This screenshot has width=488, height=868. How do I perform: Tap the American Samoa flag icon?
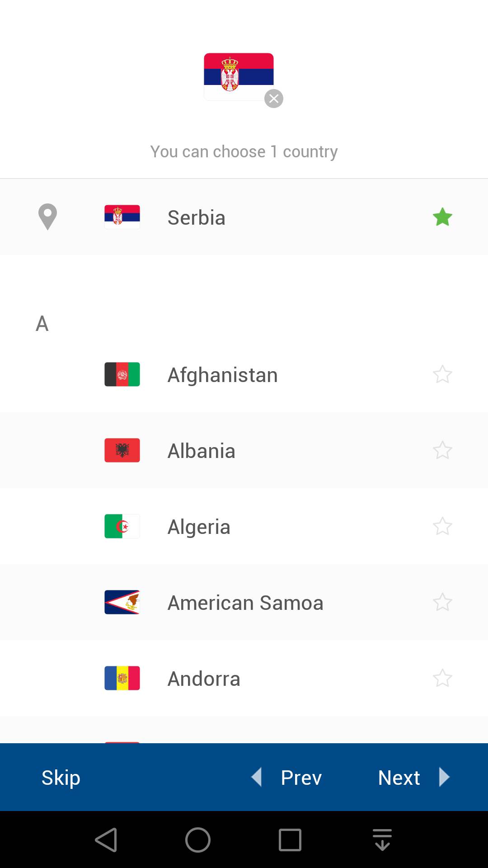coord(122,602)
